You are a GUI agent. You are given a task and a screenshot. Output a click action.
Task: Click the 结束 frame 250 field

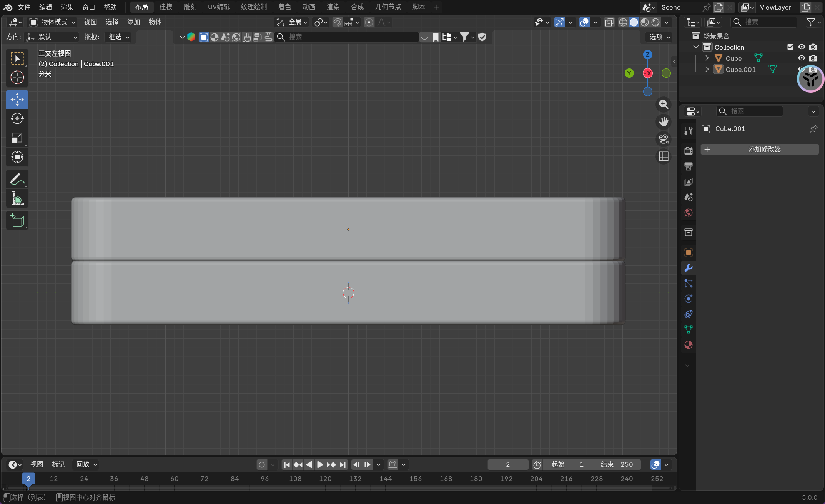pos(616,464)
